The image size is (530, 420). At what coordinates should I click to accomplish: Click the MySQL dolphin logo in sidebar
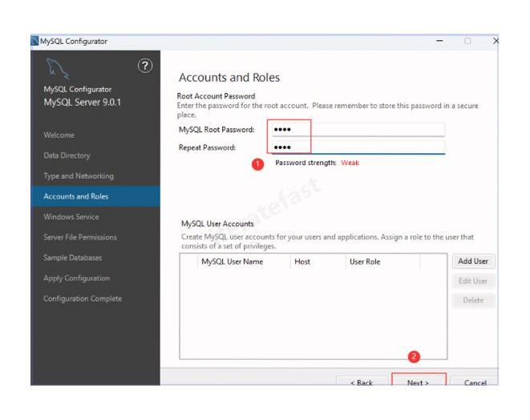click(x=57, y=69)
